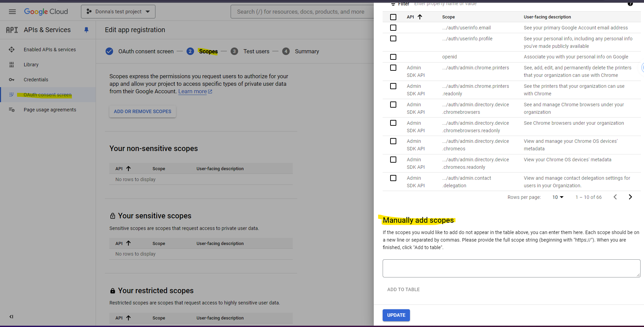Select all scopes with header checkbox
This screenshot has width=644, height=327.
(x=393, y=17)
